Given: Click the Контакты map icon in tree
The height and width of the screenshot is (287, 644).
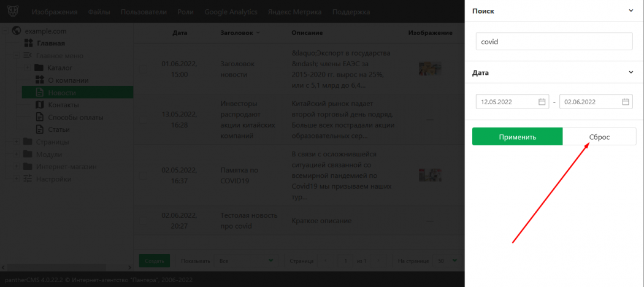Looking at the screenshot, I should 39,105.
